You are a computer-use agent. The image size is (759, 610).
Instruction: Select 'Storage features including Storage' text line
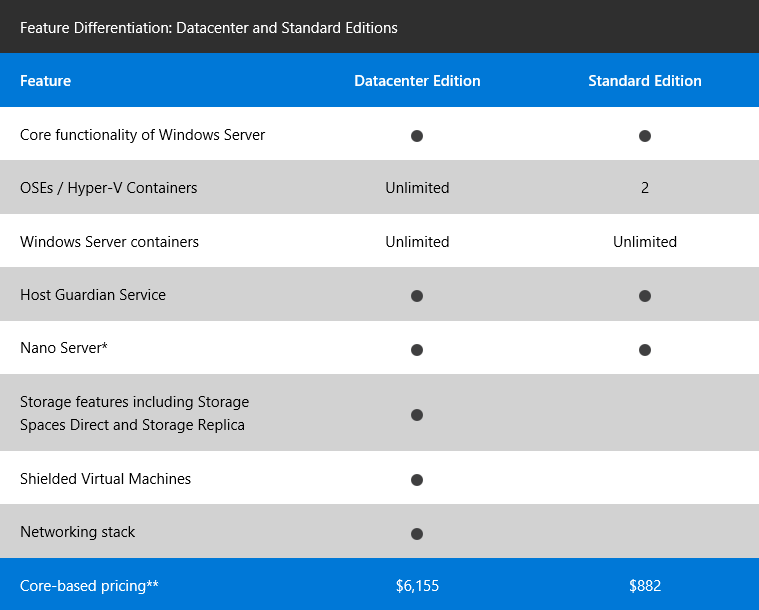pos(135,402)
